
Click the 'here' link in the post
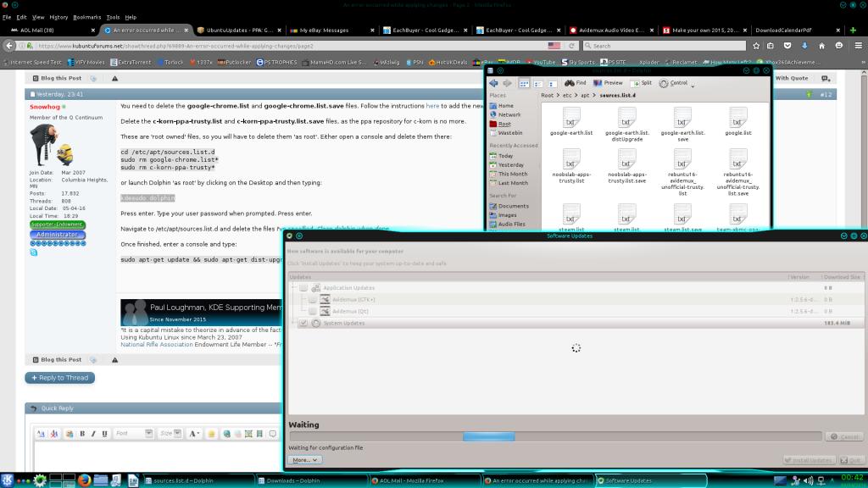(x=432, y=107)
